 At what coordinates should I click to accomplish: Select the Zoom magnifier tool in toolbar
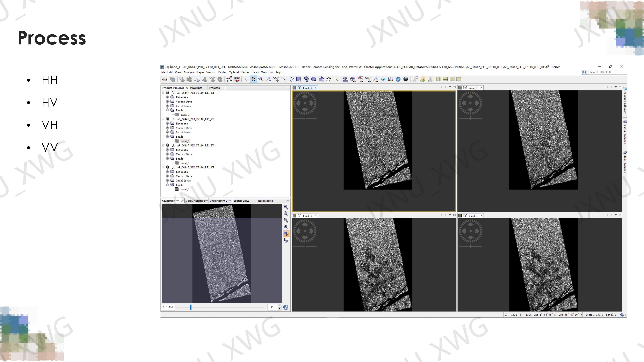click(261, 79)
